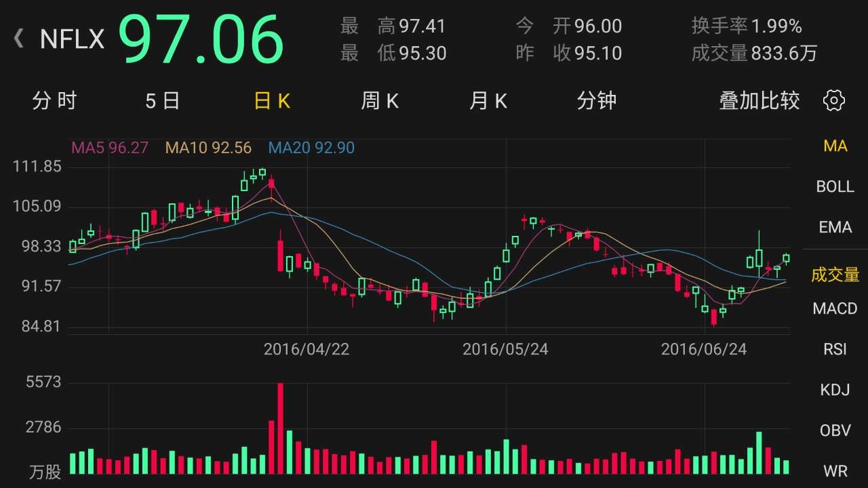Image resolution: width=868 pixels, height=488 pixels.
Task: Tap the 111.85 price axis label
Action: (x=37, y=167)
